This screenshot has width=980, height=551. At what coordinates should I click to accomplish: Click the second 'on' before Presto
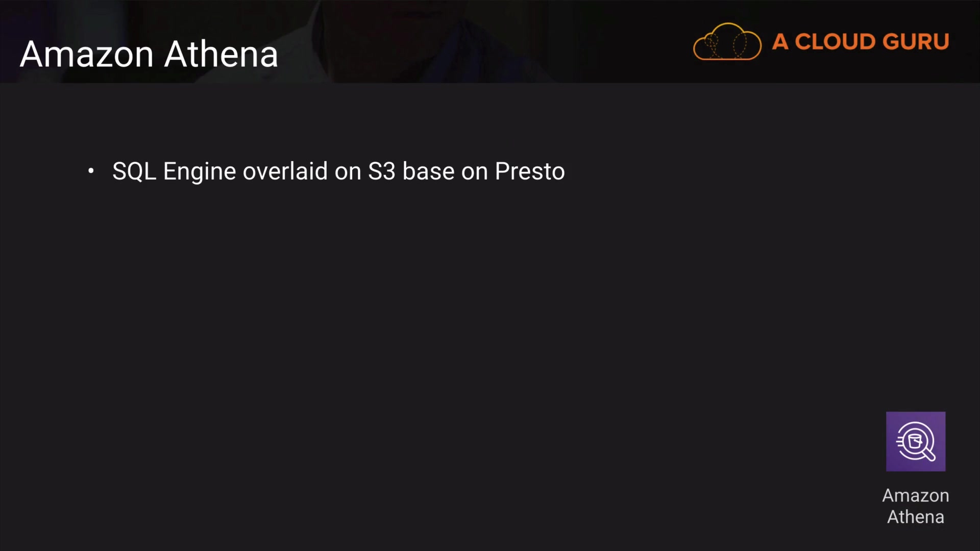click(474, 171)
